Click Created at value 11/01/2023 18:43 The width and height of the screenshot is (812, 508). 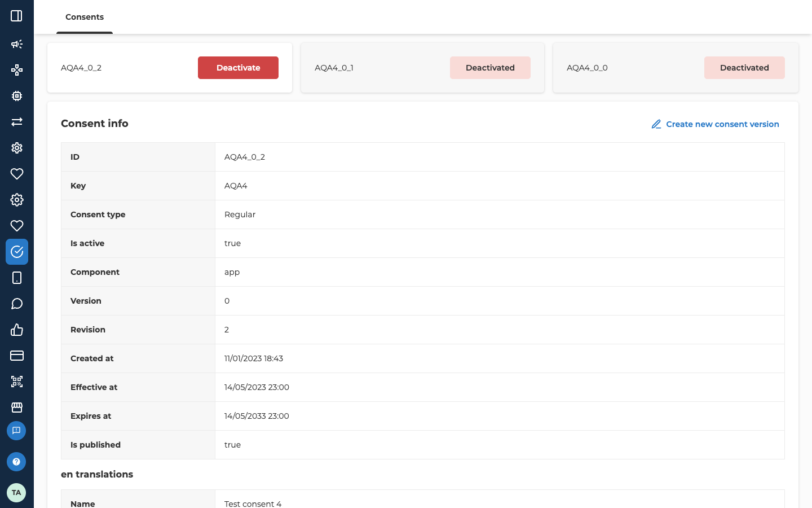pyautogui.click(x=254, y=358)
